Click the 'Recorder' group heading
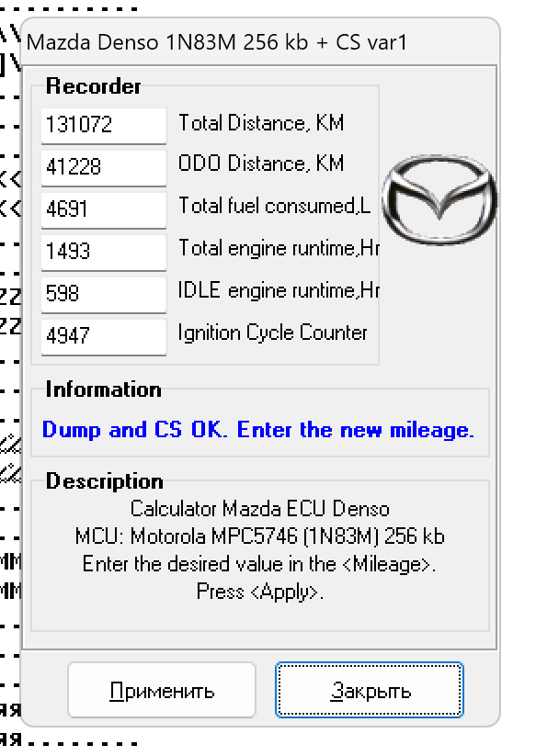The height and width of the screenshot is (756, 536). [x=93, y=86]
